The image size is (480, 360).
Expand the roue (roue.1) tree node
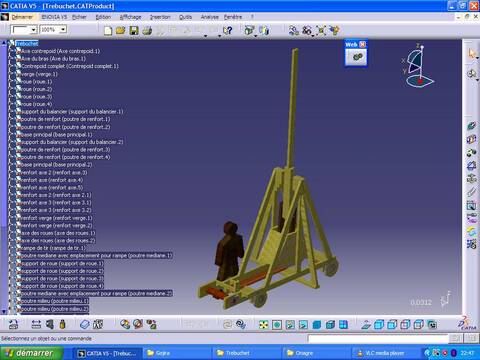click(11, 82)
